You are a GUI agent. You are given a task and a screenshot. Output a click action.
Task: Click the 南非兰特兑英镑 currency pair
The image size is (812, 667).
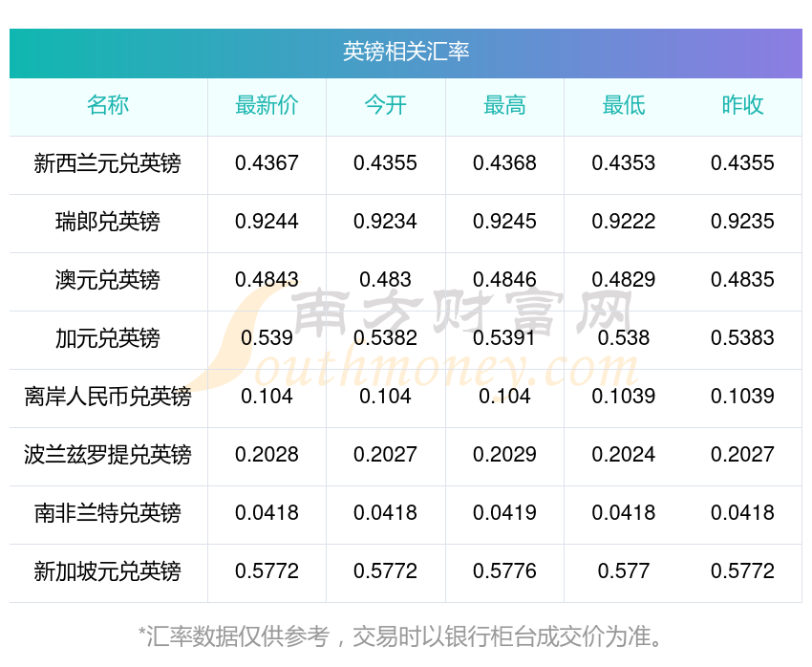(x=108, y=513)
